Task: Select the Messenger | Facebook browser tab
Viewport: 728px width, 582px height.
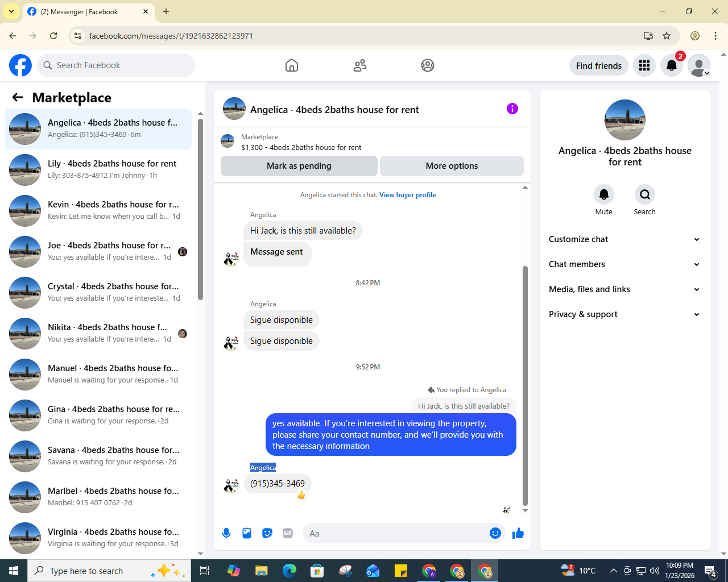Action: pos(88,11)
